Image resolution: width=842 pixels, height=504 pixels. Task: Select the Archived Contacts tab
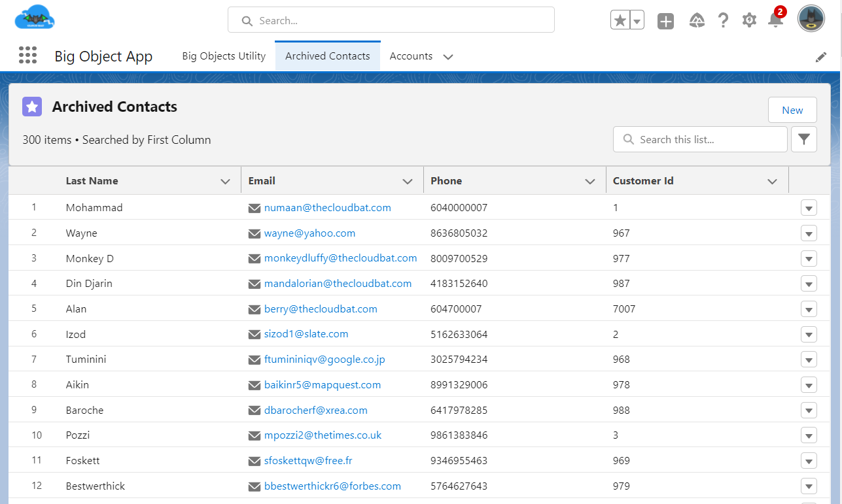327,56
